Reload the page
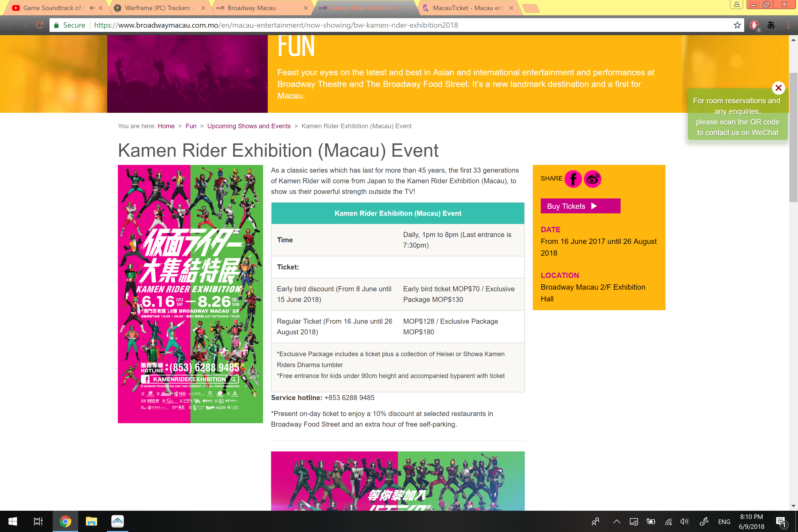This screenshot has height=532, width=798. pyautogui.click(x=39, y=25)
